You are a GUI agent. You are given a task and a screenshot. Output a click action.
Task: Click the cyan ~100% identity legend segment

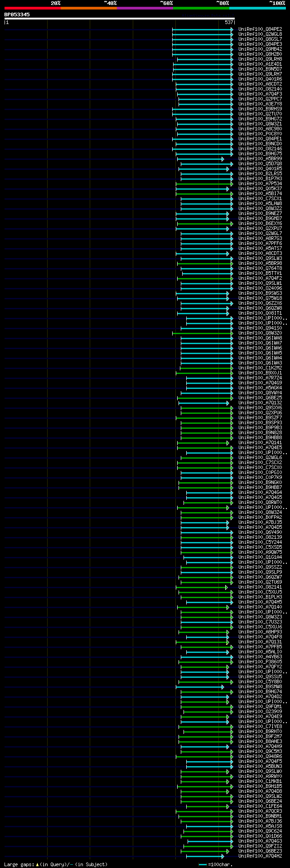pos(257,8)
